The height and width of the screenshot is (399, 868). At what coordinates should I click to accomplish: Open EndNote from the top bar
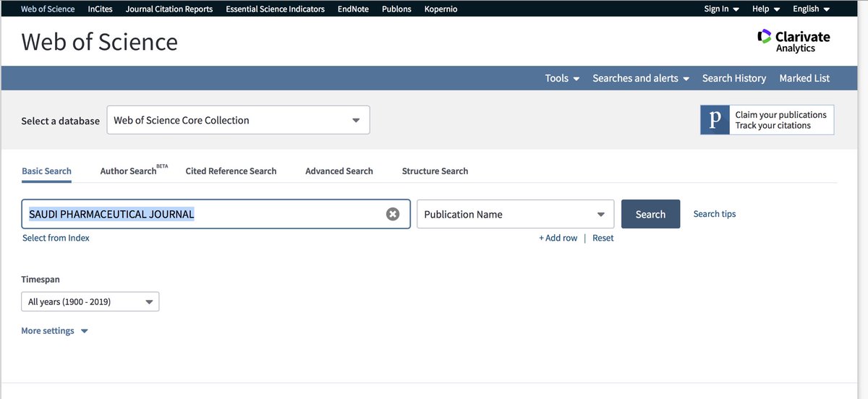click(x=353, y=9)
